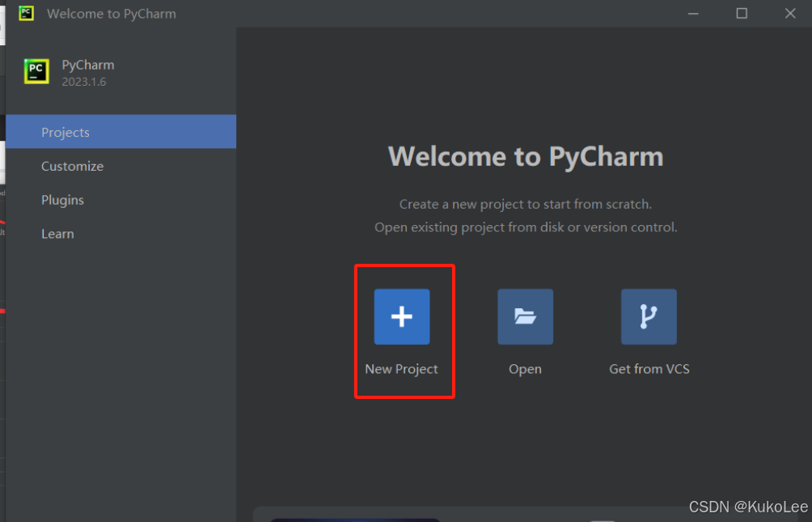Click the 'Create a new project' description line

tap(526, 204)
